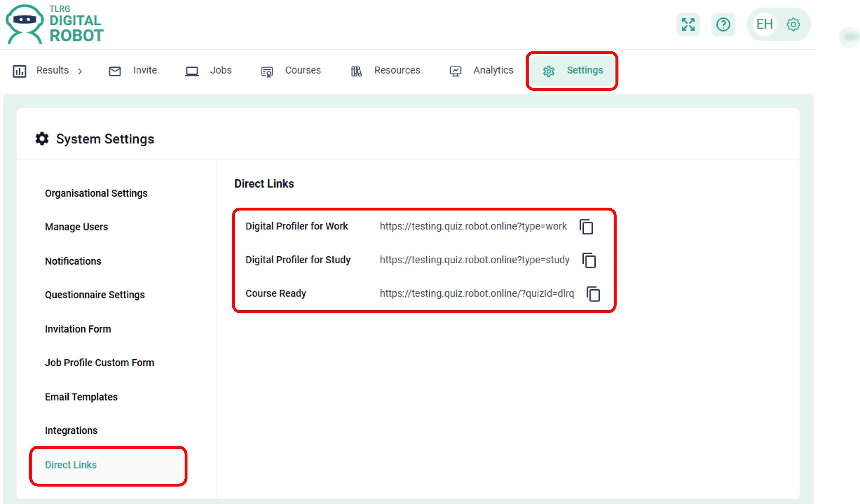This screenshot has height=504, width=860.
Task: Click the testing.quiz.robot.online?type=work URL
Action: click(x=473, y=227)
